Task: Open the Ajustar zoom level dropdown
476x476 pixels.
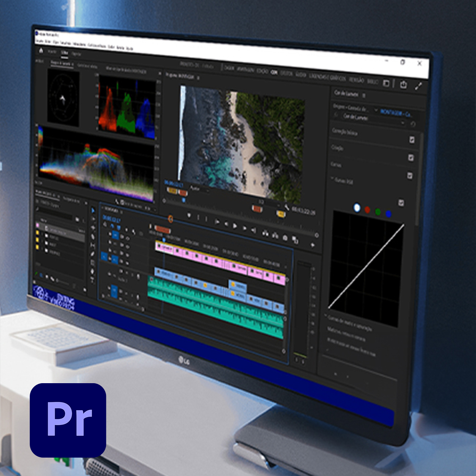Action: pyautogui.click(x=199, y=189)
